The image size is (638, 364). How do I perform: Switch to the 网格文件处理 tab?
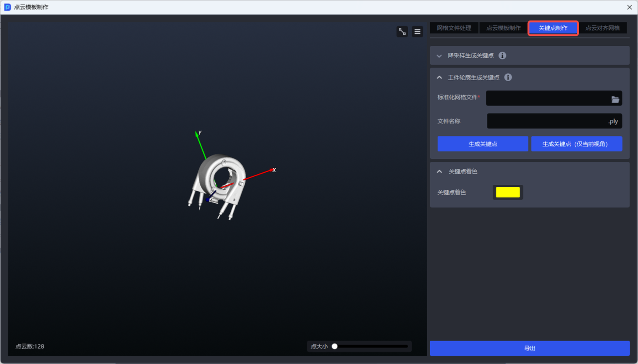[454, 28]
